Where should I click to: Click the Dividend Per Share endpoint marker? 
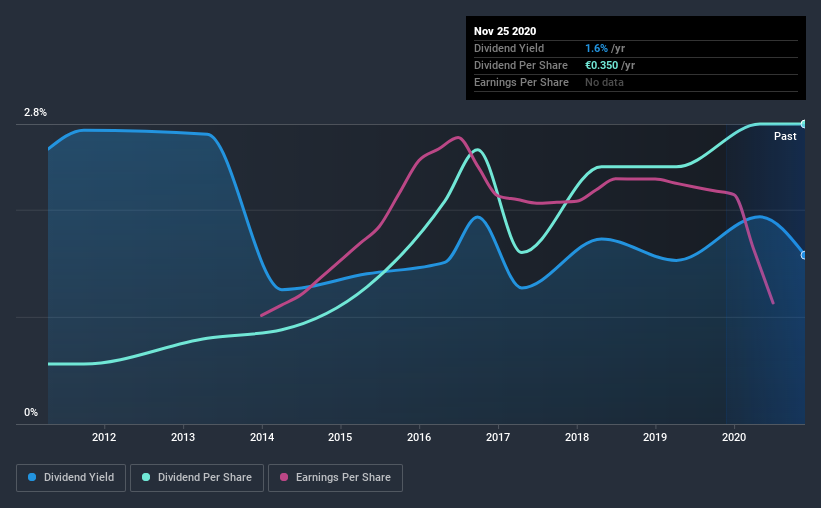point(804,124)
